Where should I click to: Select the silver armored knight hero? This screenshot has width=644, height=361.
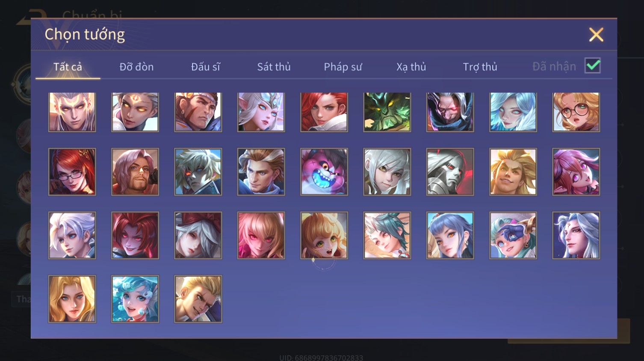pyautogui.click(x=450, y=172)
